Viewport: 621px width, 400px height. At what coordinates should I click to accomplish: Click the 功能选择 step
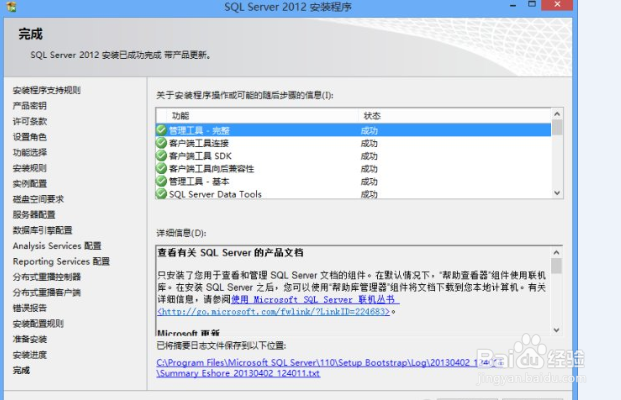point(30,152)
